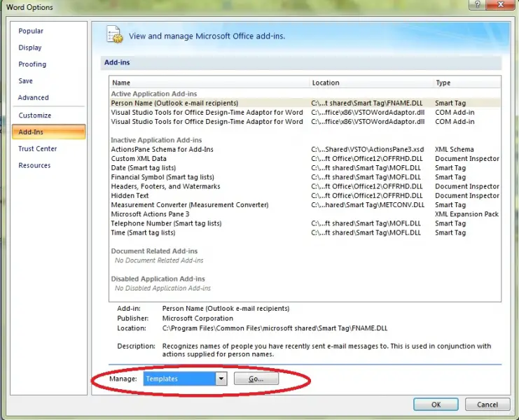This screenshot has width=519, height=420.
Task: Sort list by Type column header
Action: pyautogui.click(x=467, y=83)
